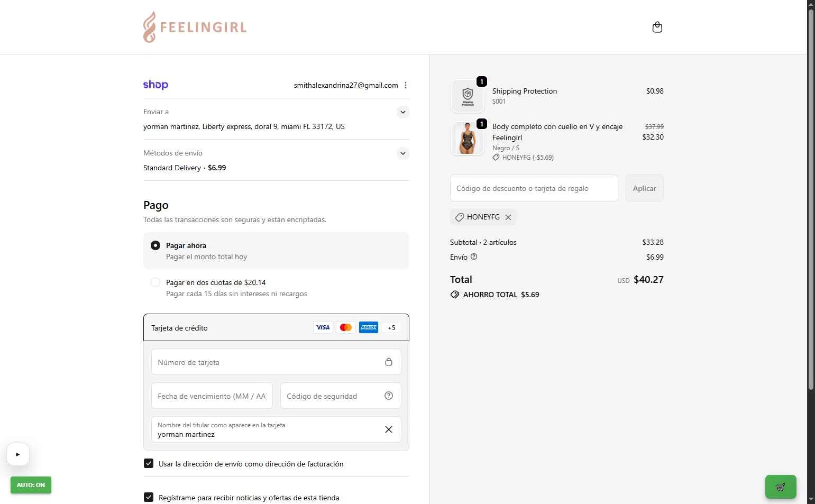The image size is (815, 504).
Task: Click the email smithalexandrina27@gmail.com
Action: [346, 85]
